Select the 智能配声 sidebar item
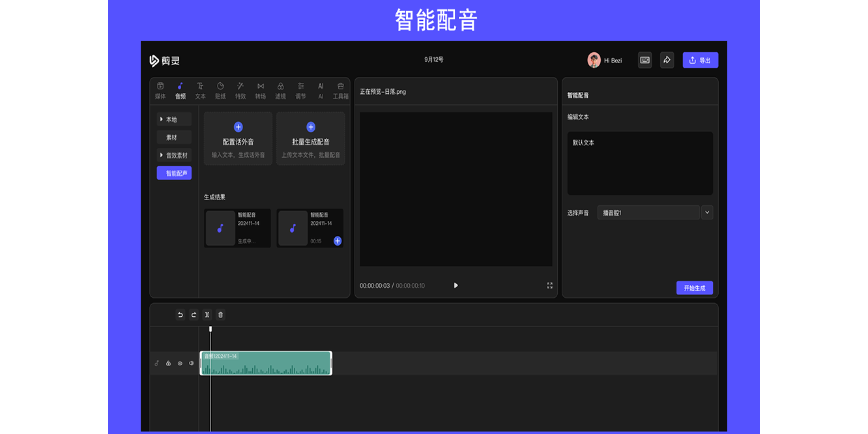868x434 pixels. tap(174, 173)
